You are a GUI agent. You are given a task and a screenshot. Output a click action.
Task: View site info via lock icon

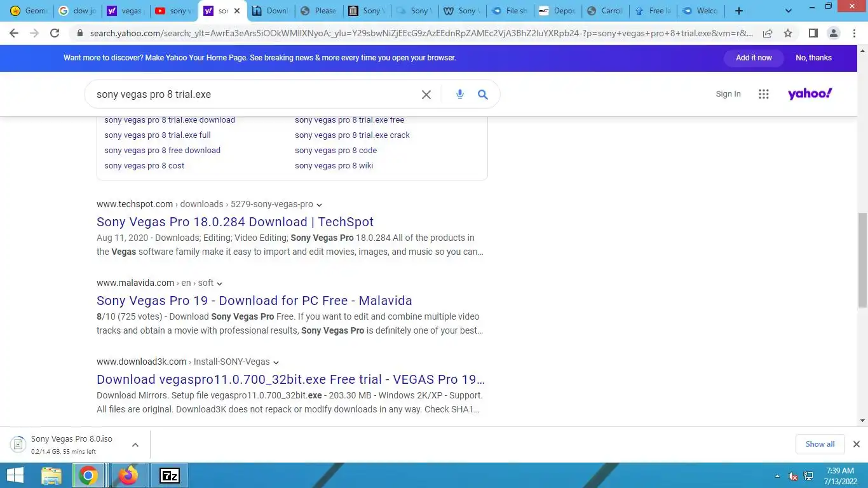tap(80, 33)
